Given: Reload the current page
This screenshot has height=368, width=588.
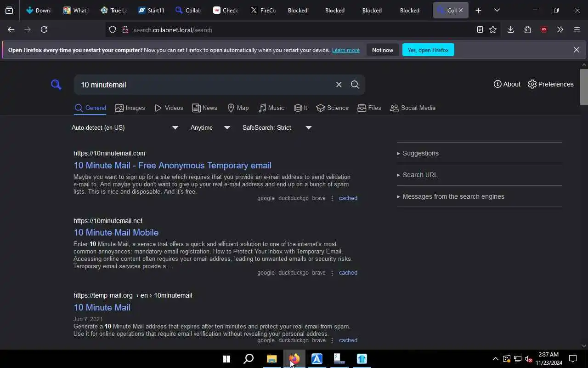Looking at the screenshot, I should click(x=44, y=29).
